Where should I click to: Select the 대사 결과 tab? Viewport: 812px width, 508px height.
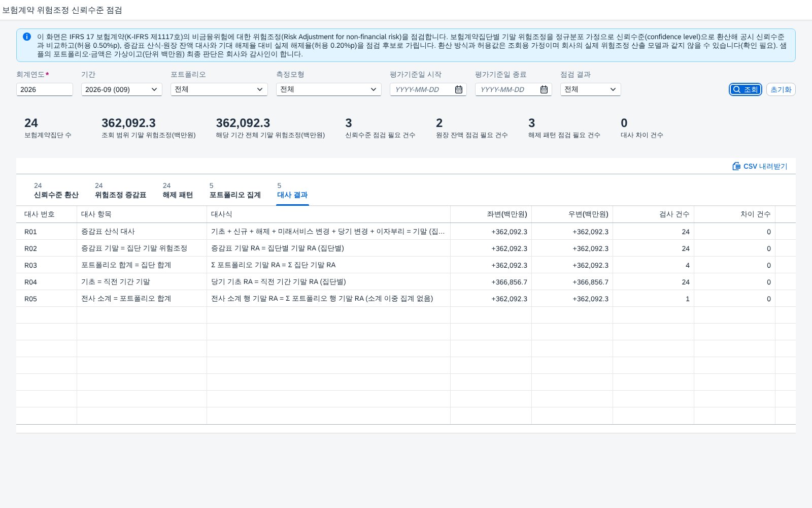point(292,190)
